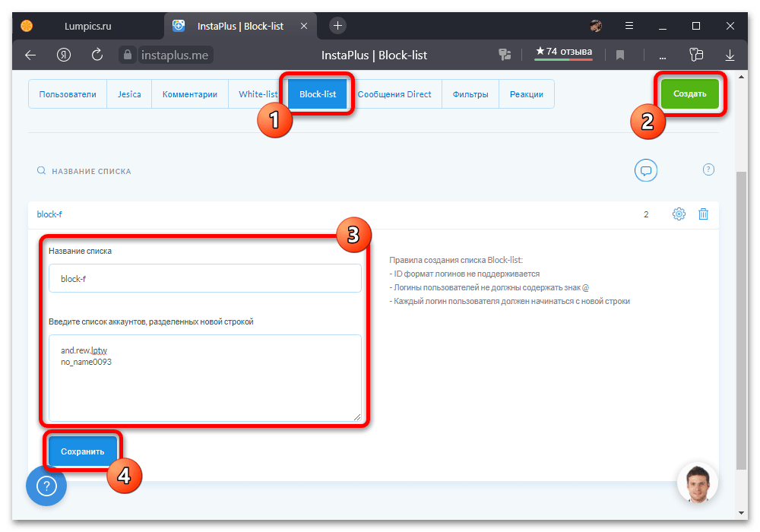Open browser downloads arrow icon
Image resolution: width=760 pixels, height=532 pixels.
coord(730,55)
